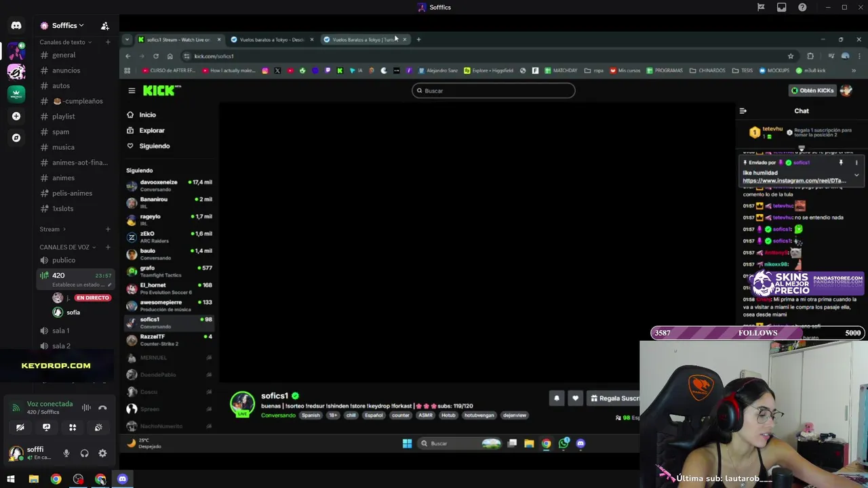Unpin the pinned chat message pin icon
868x488 pixels.
(x=841, y=163)
